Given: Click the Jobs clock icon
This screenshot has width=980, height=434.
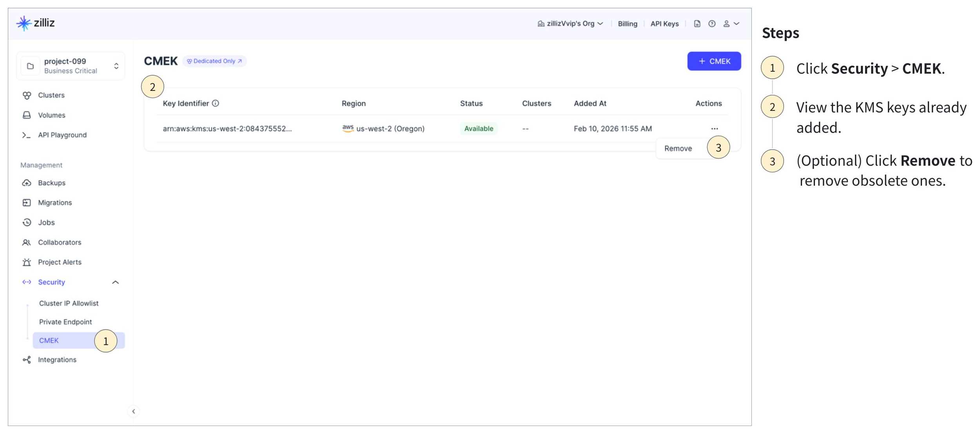Looking at the screenshot, I should pyautogui.click(x=27, y=222).
